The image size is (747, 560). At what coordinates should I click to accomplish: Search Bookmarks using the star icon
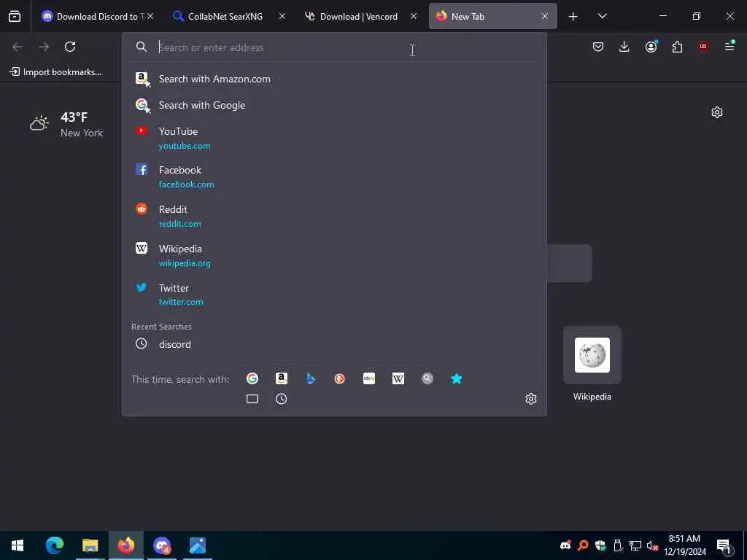tap(457, 378)
